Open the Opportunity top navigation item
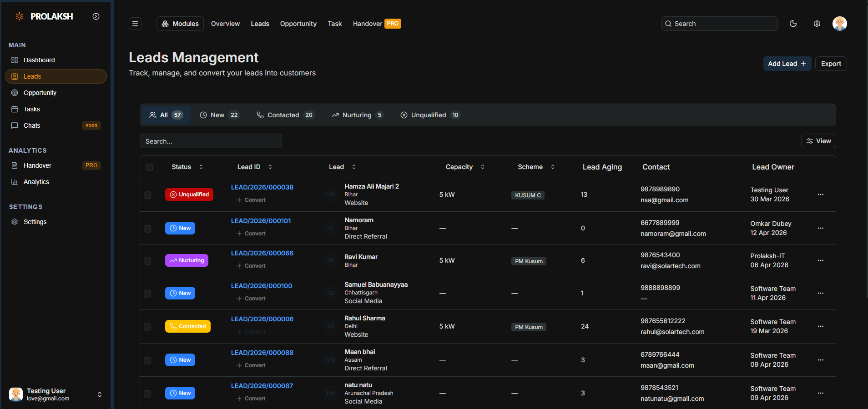This screenshot has width=868, height=409. point(298,24)
